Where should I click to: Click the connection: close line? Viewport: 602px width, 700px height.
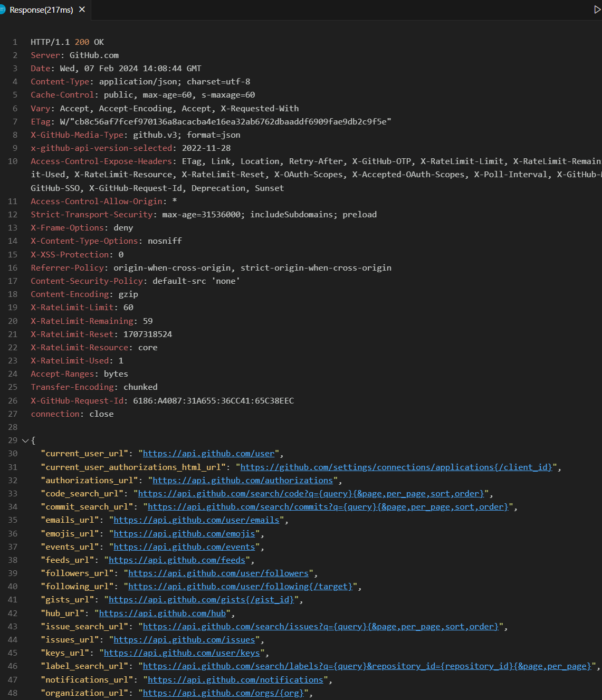coord(72,414)
